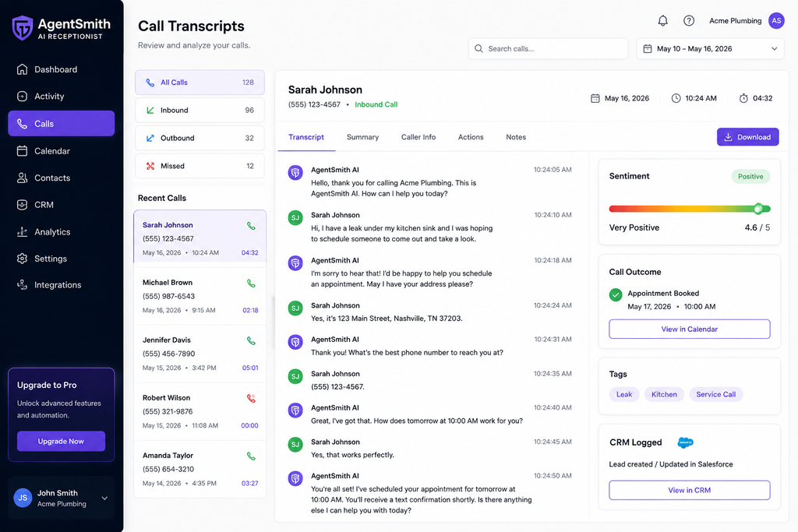Image resolution: width=798 pixels, height=532 pixels.
Task: Click the JS avatar for John Smith
Action: [x=23, y=498]
